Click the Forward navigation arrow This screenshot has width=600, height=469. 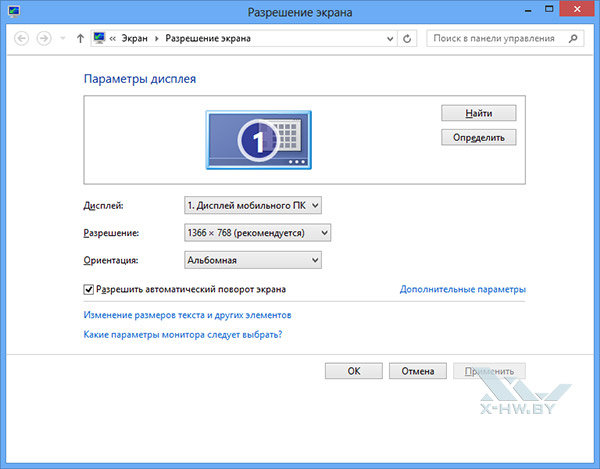point(43,39)
